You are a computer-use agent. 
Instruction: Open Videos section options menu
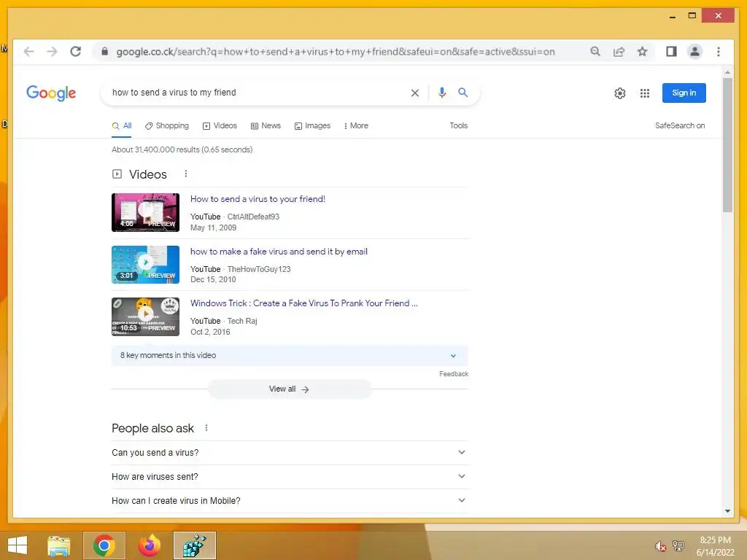pyautogui.click(x=186, y=174)
